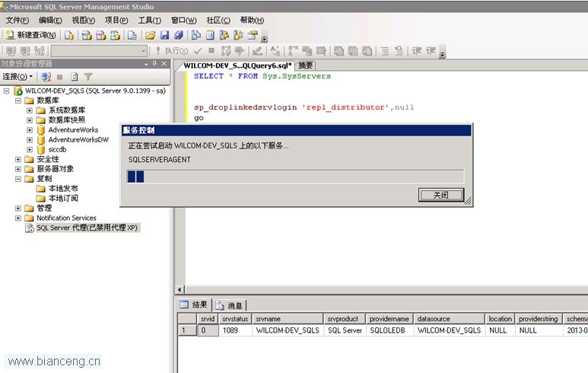Screen dimensions: 588x373
Task: Click the Save floppy disk icon
Action: (164, 35)
